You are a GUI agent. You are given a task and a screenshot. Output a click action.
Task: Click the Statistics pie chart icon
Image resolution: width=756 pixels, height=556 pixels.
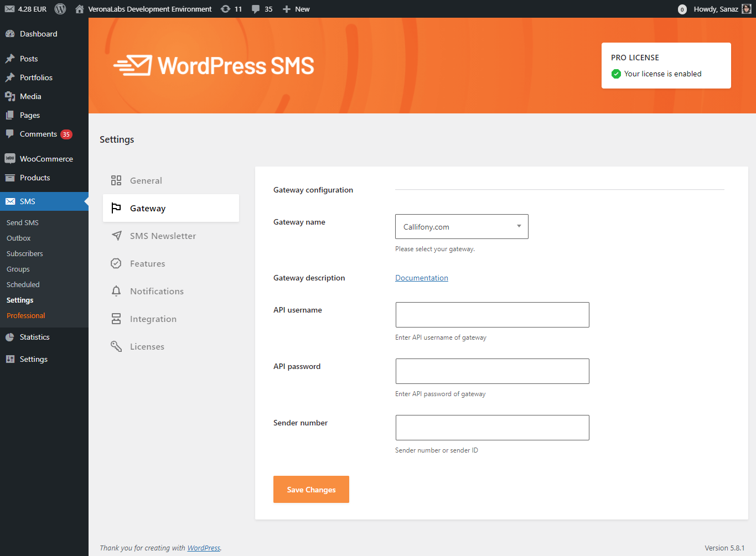(10, 337)
